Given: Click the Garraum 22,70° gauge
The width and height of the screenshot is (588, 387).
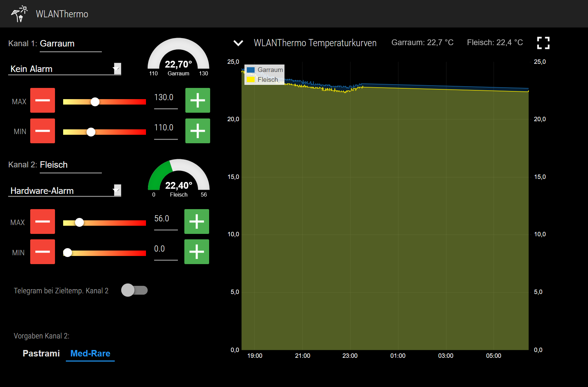Looking at the screenshot, I should click(x=179, y=57).
